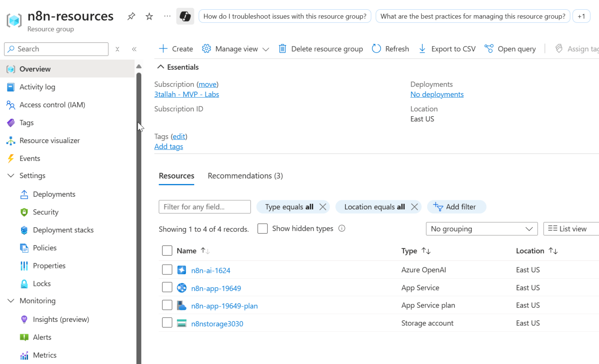The height and width of the screenshot is (364, 599).
Task: Click the Delete resource group button
Action: point(321,49)
